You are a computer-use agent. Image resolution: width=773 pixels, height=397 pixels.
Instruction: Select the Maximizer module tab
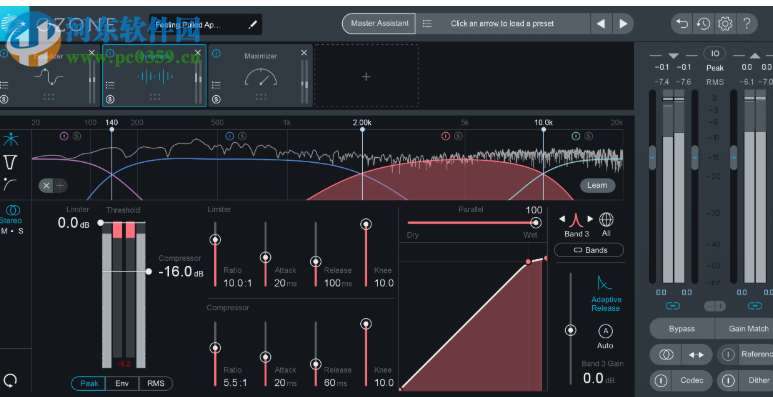coord(261,75)
